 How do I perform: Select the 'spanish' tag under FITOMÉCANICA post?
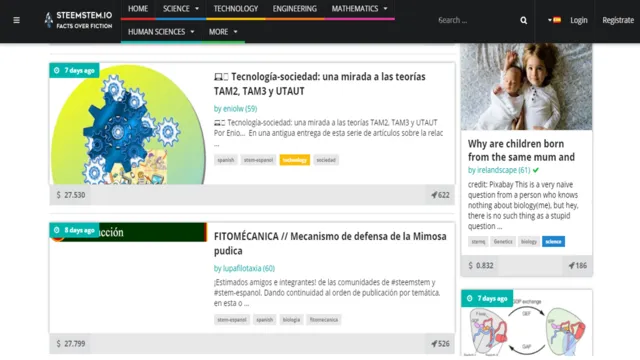[x=264, y=320]
